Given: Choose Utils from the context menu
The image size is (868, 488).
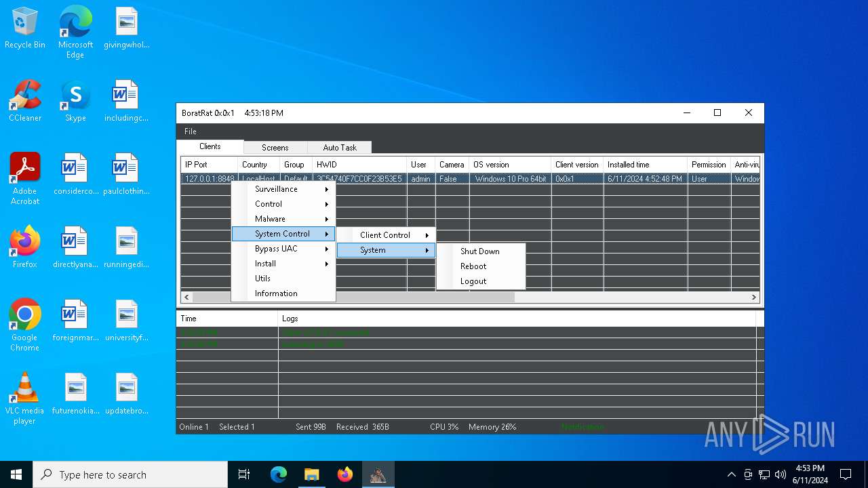Looking at the screenshot, I should (x=283, y=279).
